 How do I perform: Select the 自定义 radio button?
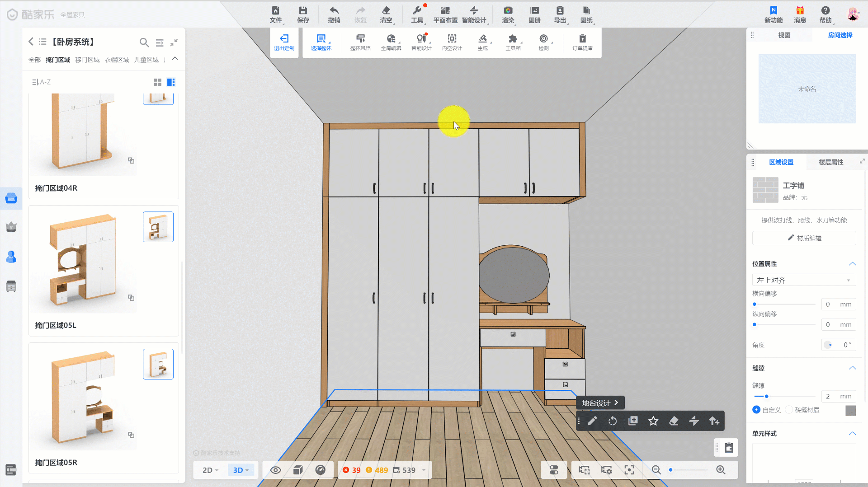[x=756, y=410]
